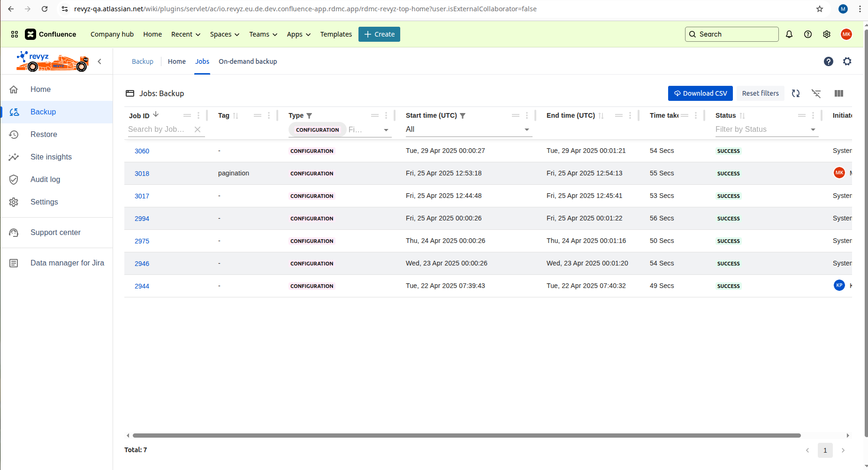
Task: Download jobs as CSV
Action: coord(700,93)
